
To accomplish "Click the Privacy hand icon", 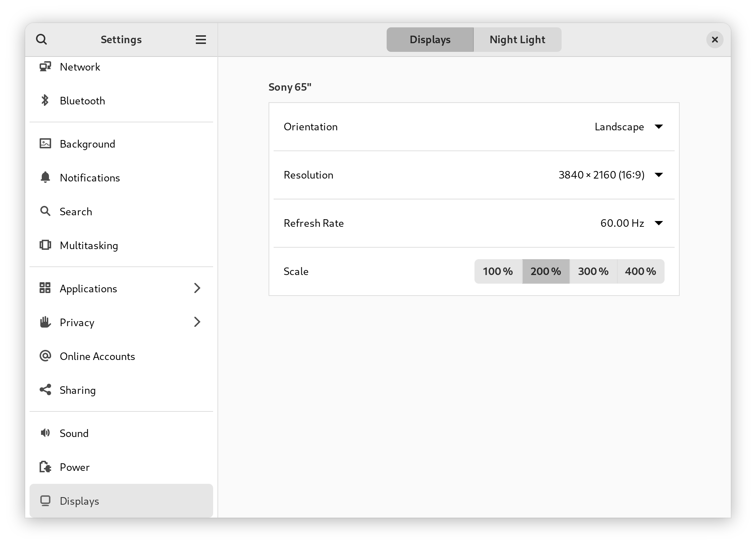I will (45, 322).
